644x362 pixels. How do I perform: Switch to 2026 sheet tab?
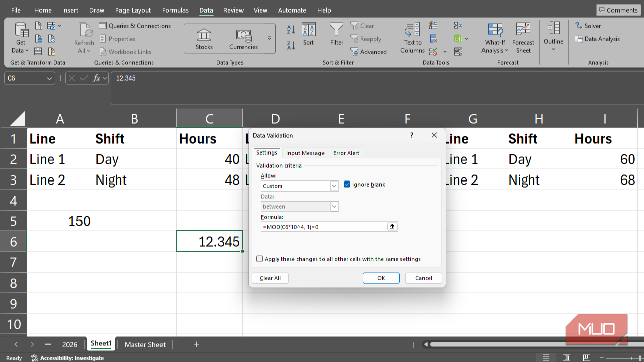(x=70, y=344)
